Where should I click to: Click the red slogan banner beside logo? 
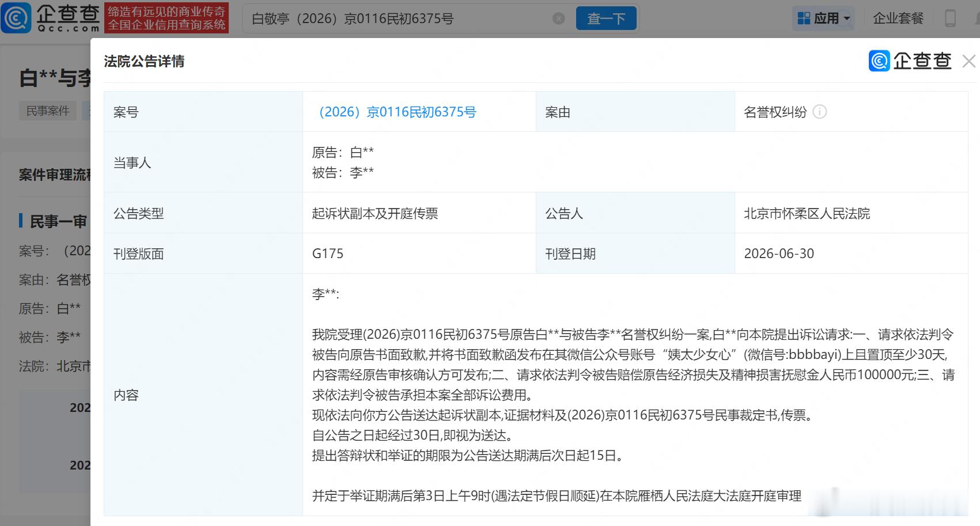tap(167, 18)
